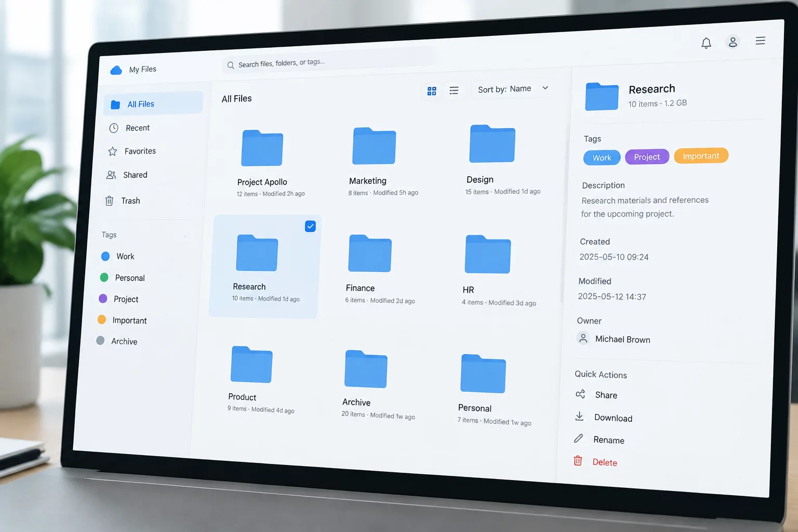Image resolution: width=798 pixels, height=532 pixels.
Task: Click the Rename pencil icon
Action: (x=578, y=438)
